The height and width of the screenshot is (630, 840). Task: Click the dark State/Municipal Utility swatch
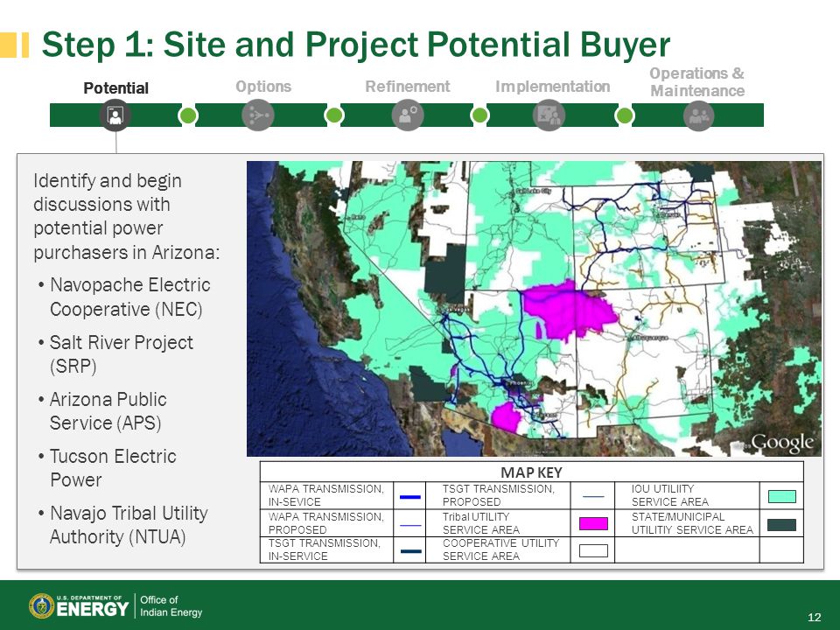point(781,524)
